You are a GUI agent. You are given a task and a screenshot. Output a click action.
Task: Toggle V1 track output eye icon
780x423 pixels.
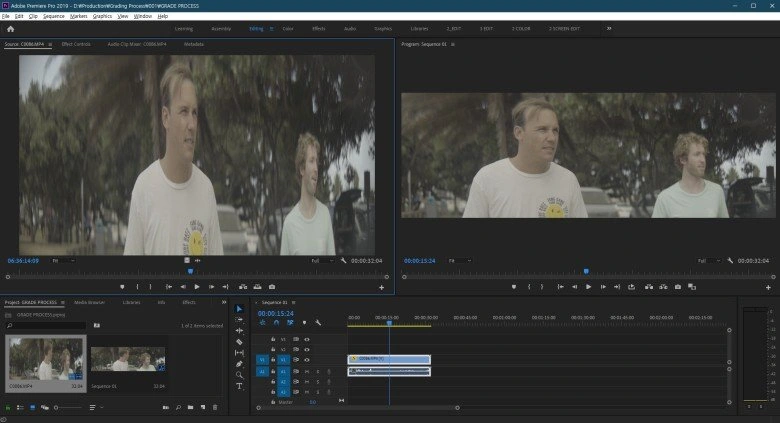pos(306,359)
